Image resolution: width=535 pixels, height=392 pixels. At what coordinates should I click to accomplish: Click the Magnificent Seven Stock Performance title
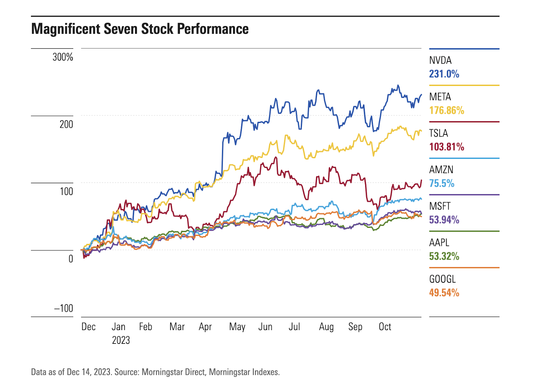pos(140,29)
